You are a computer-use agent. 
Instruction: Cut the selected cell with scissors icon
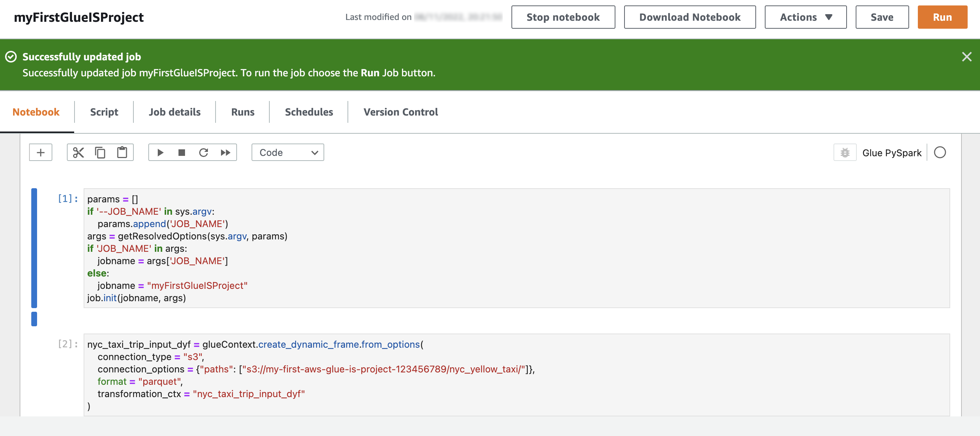(79, 153)
